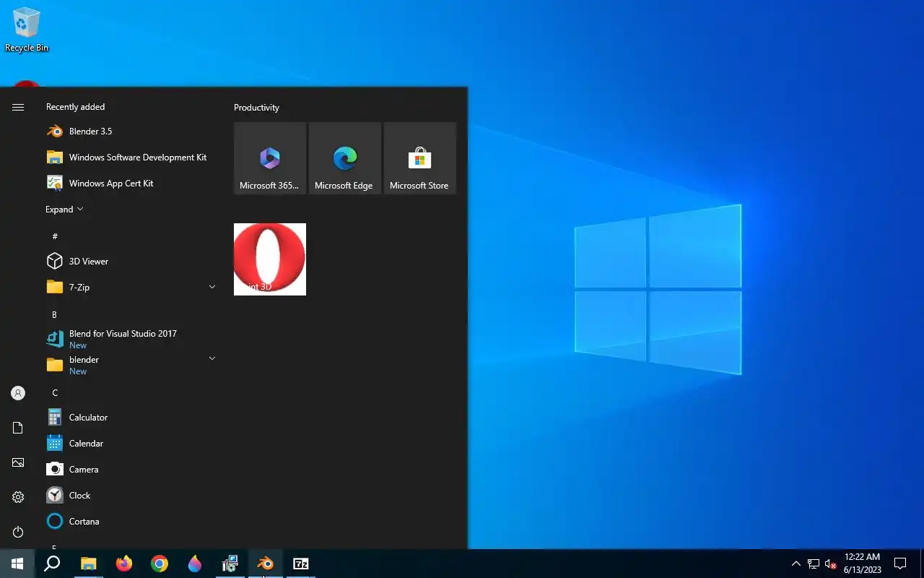Launch Blend for Visual Studio 2017
The image size is (924, 578).
click(130, 339)
